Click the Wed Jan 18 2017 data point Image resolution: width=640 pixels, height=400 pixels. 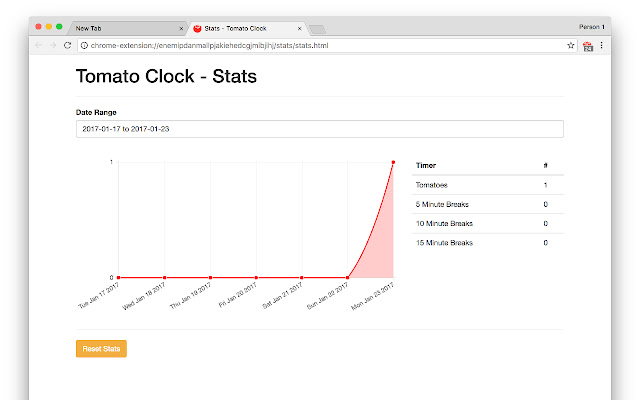[x=164, y=278]
